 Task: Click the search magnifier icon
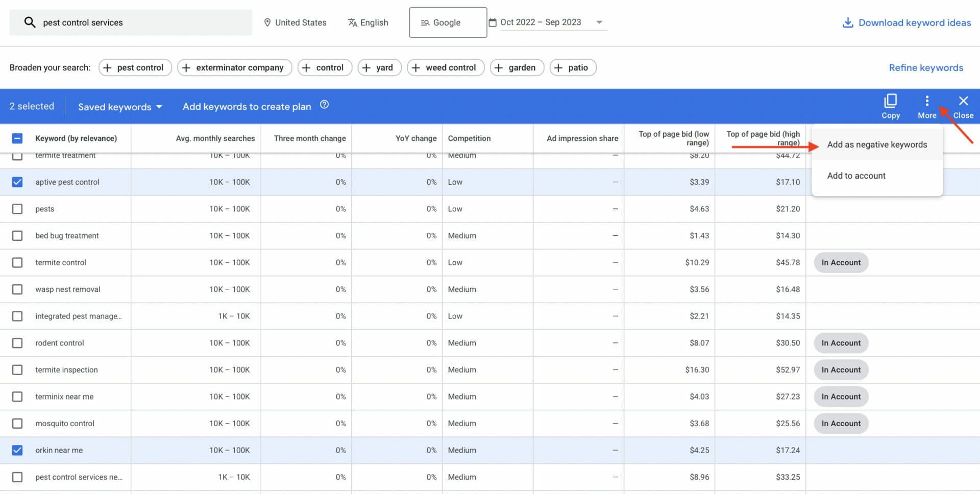(30, 22)
